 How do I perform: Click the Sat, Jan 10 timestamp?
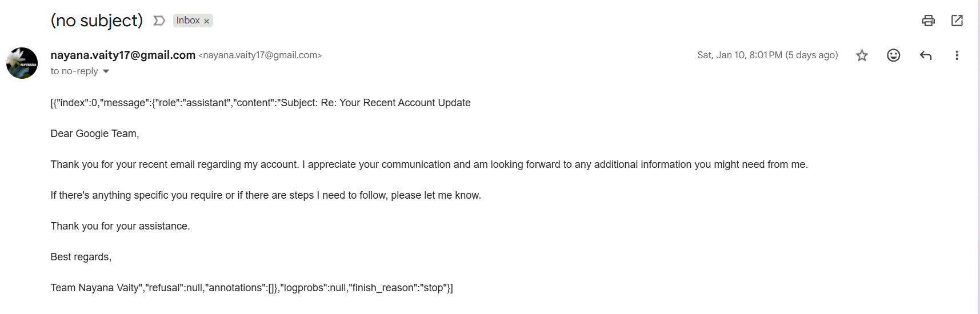tap(767, 55)
